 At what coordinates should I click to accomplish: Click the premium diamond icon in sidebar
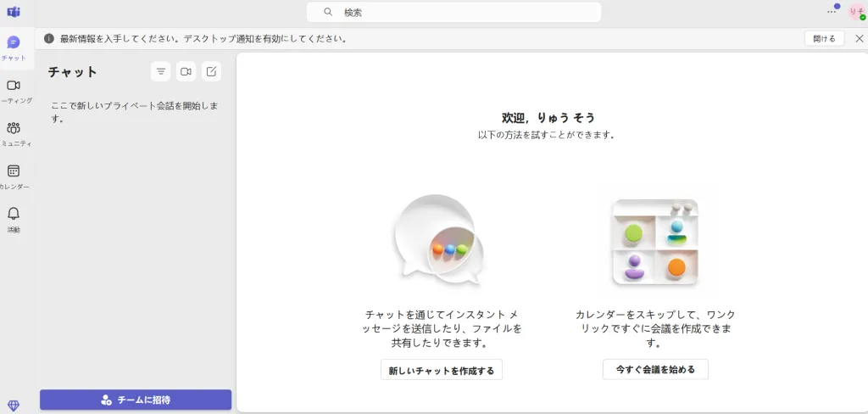[14, 406]
